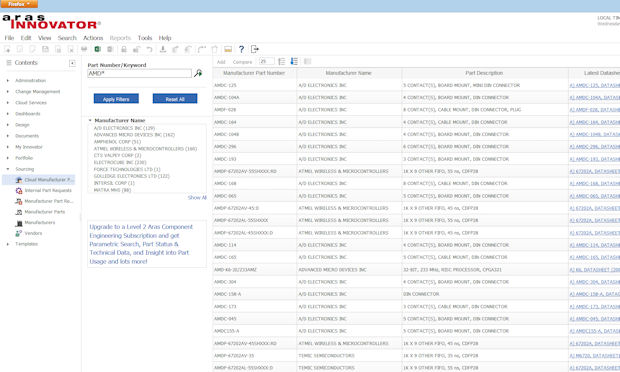Click the logout door icon
The width and height of the screenshot is (620, 372).
click(x=255, y=49)
